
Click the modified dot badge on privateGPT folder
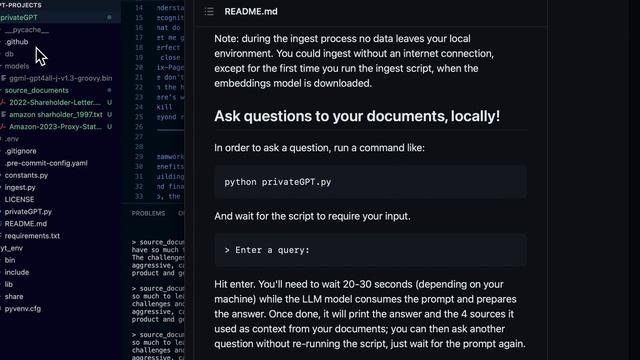(109, 18)
